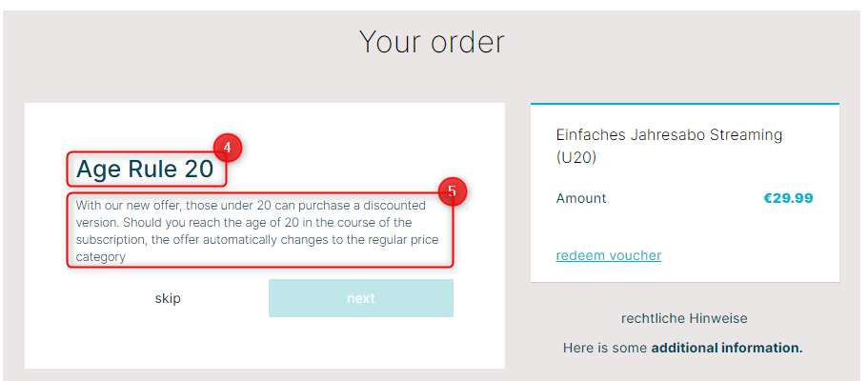Screen dimensions: 868x381
Task: Click the empty area below redeem voucher
Action: click(x=685, y=272)
